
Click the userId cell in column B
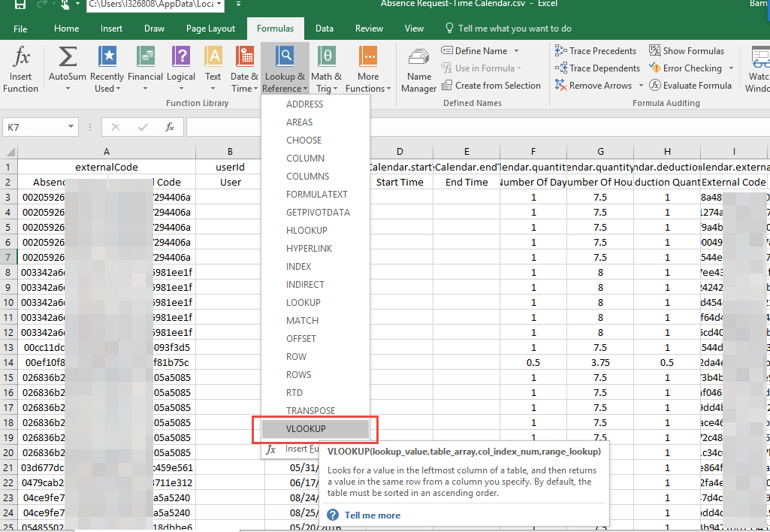(230, 167)
